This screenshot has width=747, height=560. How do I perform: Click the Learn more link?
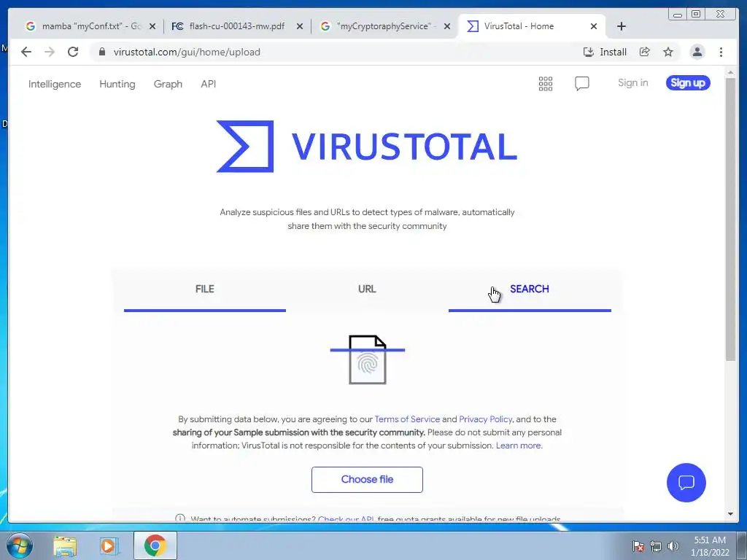pyautogui.click(x=519, y=446)
